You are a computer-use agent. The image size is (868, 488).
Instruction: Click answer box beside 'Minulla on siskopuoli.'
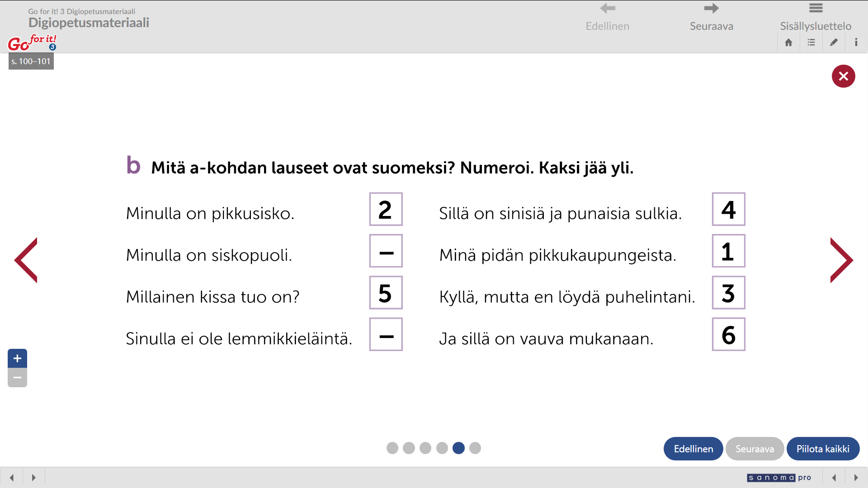click(386, 251)
